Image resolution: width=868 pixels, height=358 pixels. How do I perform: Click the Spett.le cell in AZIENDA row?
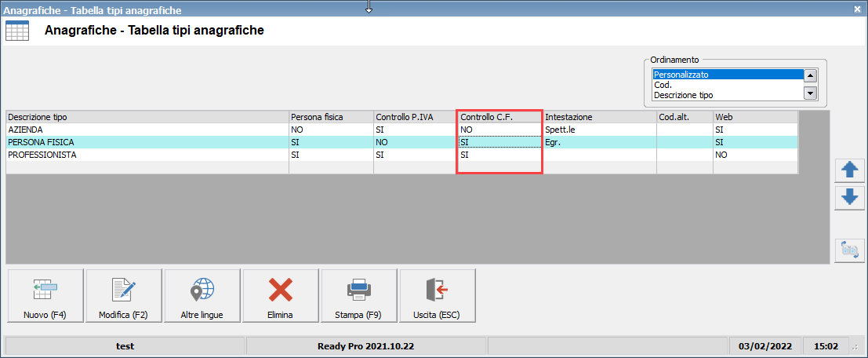(x=600, y=130)
